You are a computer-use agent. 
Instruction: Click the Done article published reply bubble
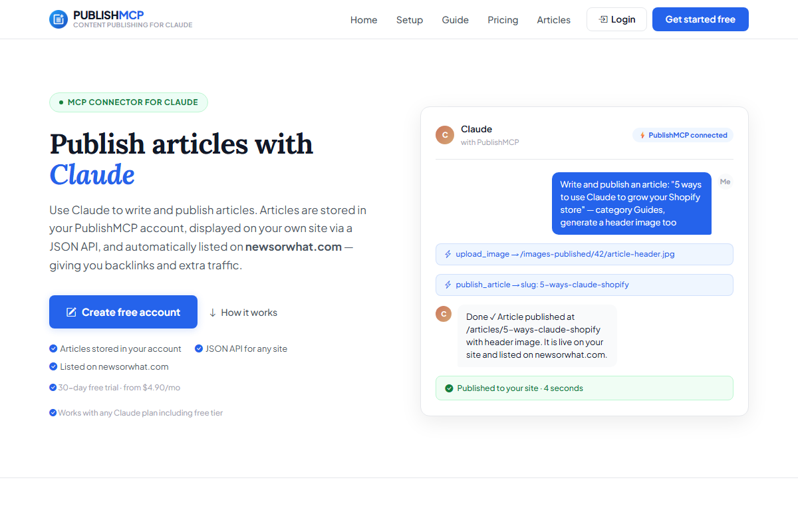537,336
